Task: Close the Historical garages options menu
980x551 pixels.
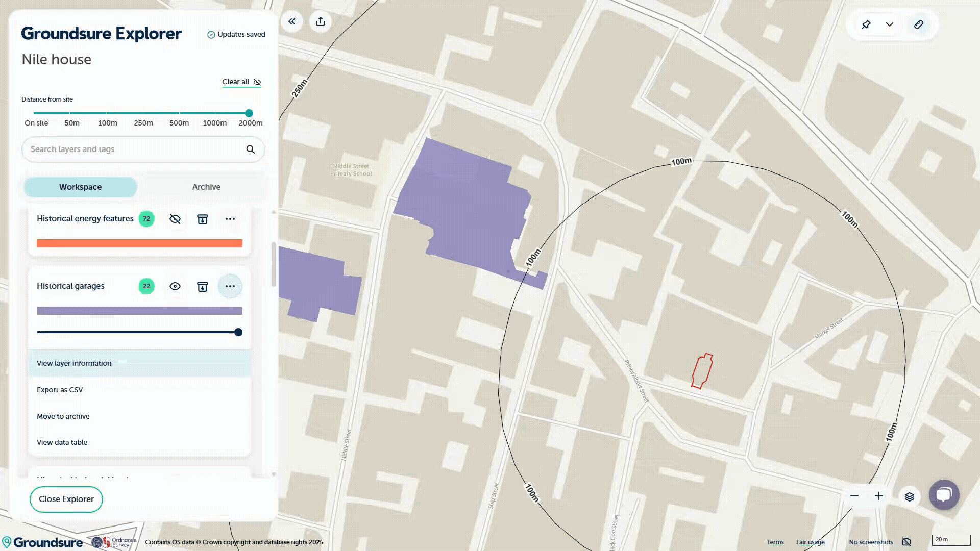Action: (230, 286)
